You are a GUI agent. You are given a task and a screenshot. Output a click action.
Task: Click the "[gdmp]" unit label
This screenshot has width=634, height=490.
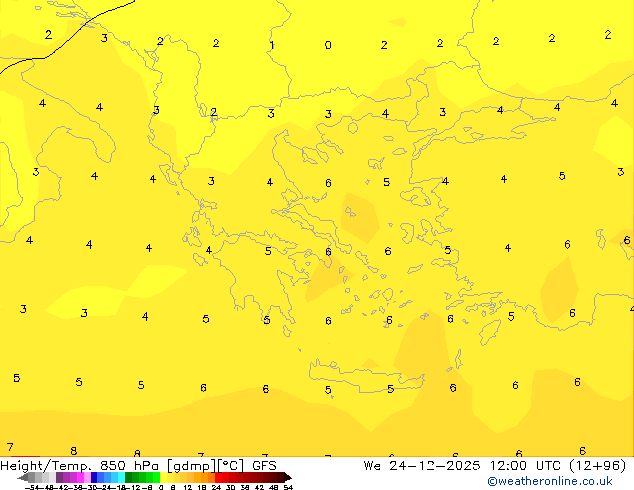click(192, 466)
